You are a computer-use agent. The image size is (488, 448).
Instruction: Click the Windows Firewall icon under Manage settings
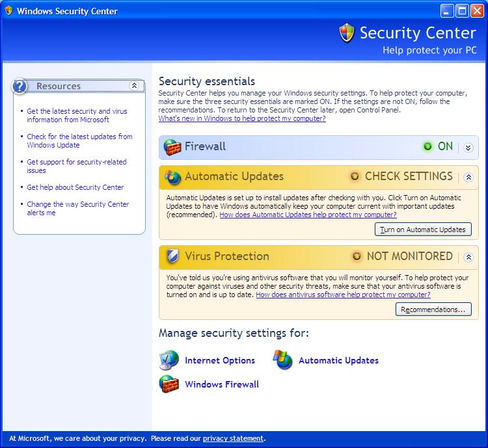tap(169, 384)
